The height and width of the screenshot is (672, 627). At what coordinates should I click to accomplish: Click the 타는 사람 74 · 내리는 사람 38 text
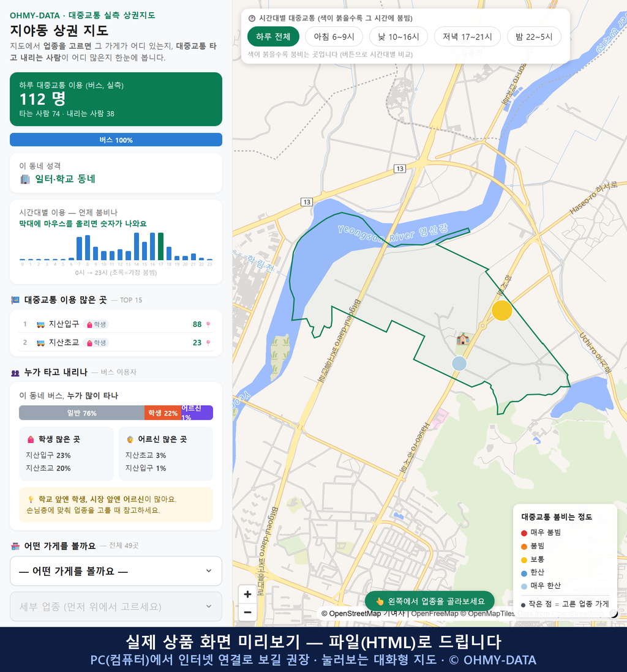(67, 114)
